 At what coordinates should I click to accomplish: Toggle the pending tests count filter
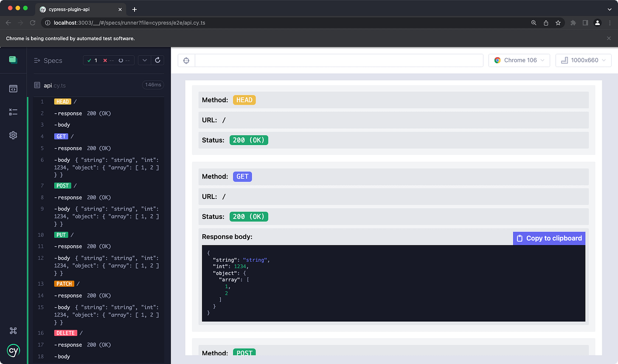point(121,60)
